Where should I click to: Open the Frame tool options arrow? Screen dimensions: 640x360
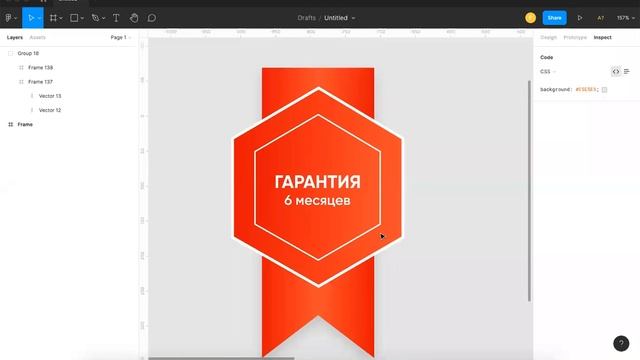[61, 18]
